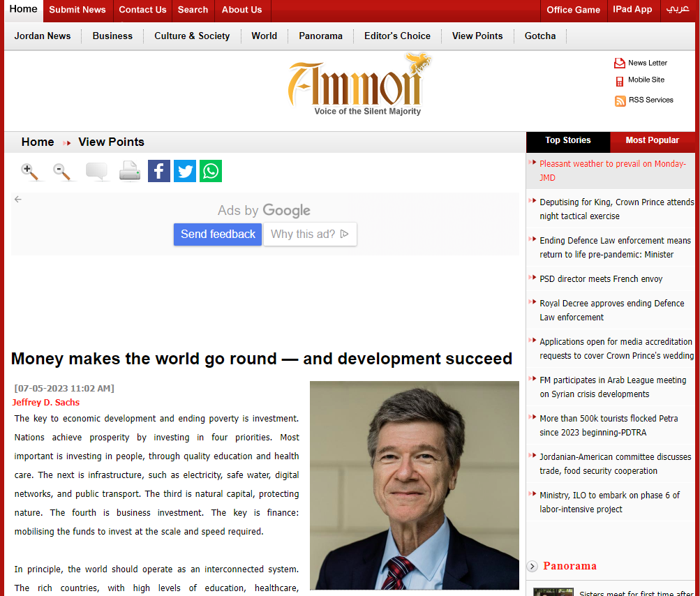Open Business section
Screen dimensions: 700x596
pos(112,36)
